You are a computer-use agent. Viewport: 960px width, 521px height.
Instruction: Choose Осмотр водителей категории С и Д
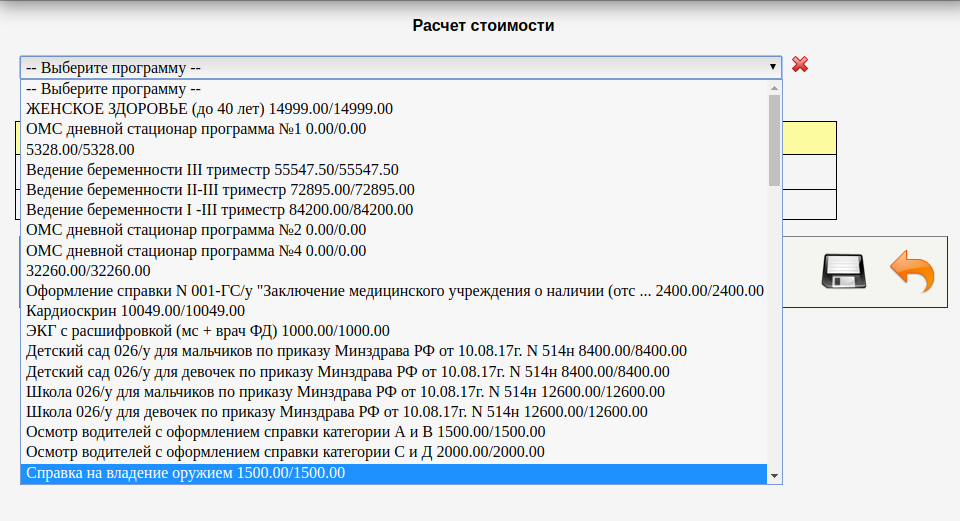285,452
